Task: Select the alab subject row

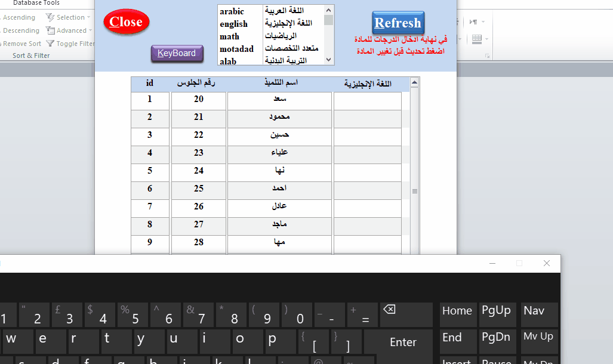Action: (x=272, y=61)
